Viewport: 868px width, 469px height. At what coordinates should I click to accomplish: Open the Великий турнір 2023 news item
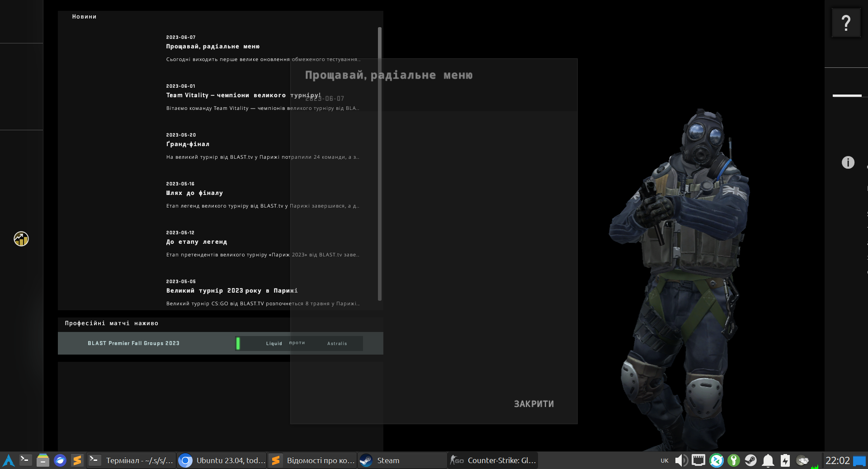(x=231, y=290)
